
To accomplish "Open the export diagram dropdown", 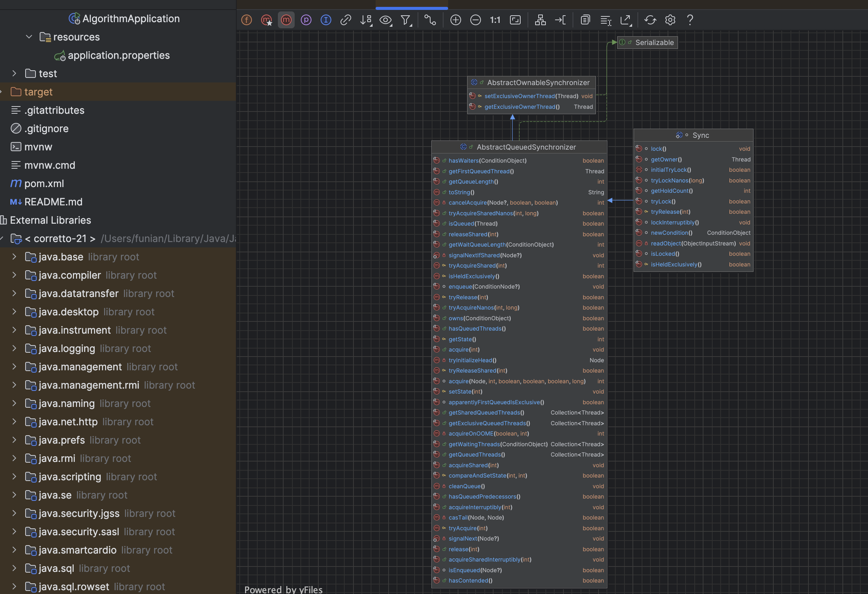I will 626,20.
